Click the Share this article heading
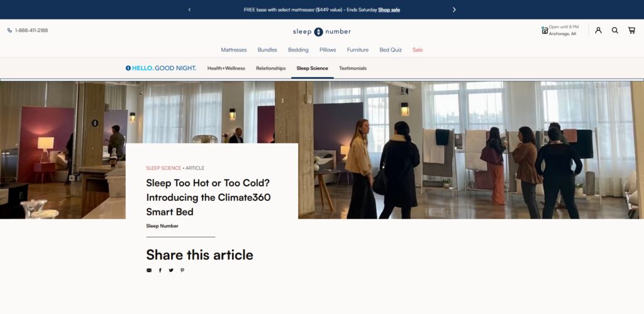Image resolution: width=644 pixels, height=314 pixels. 199,255
